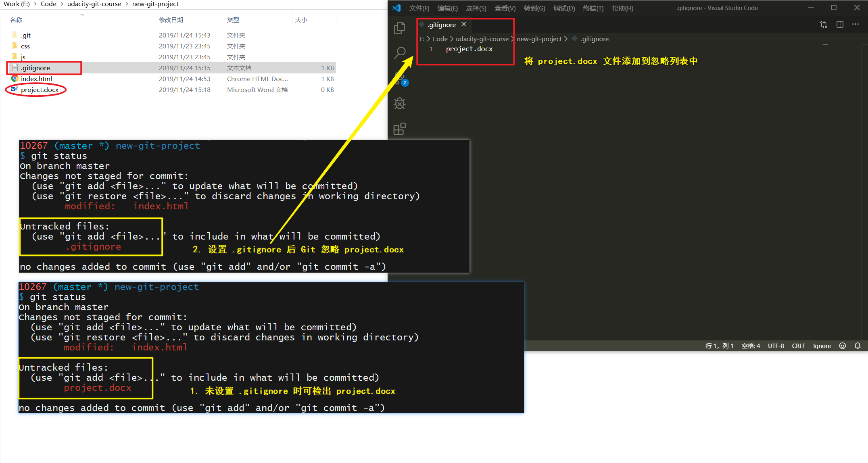Select the .git folder in file explorer

[25, 35]
